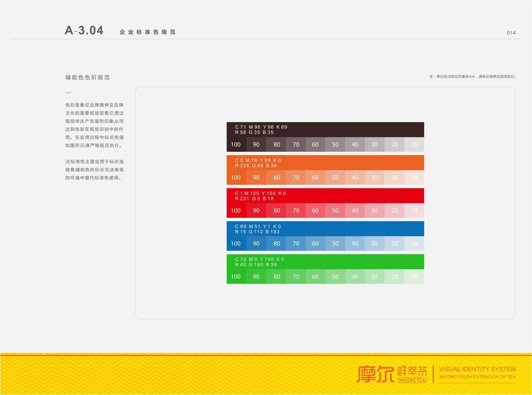This screenshot has width=532, height=395.
Task: Click the text R 231 G 0 B 18
Action: click(x=254, y=198)
